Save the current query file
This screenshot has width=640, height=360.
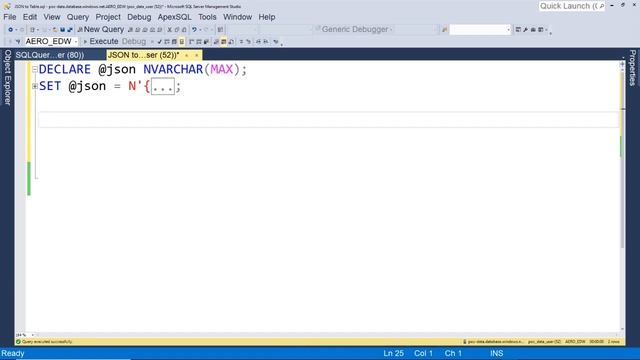pos(62,29)
